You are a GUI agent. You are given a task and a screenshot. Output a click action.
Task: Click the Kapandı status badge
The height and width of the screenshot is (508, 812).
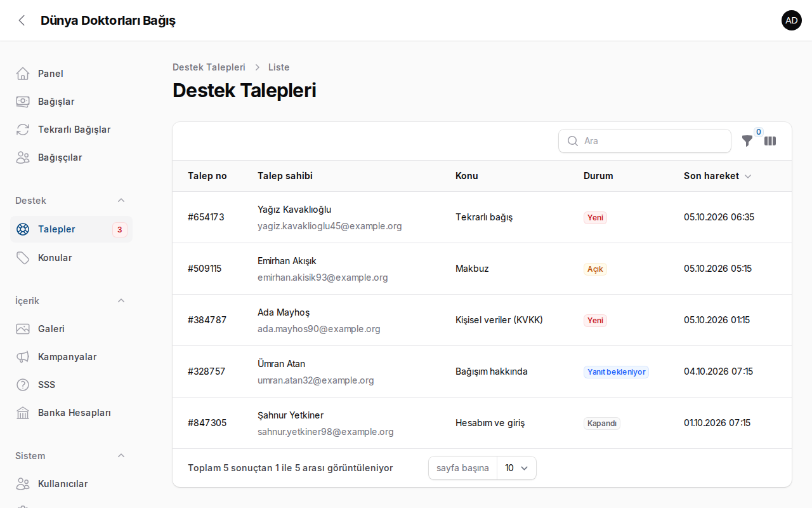(602, 424)
